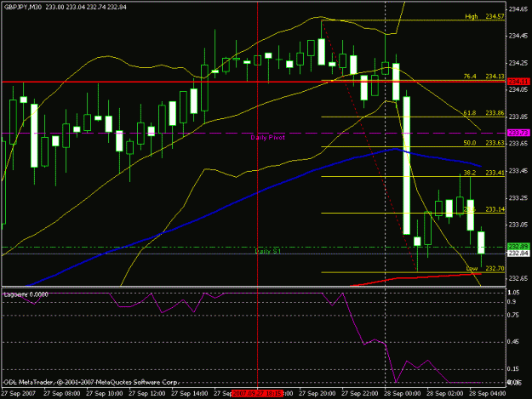Click the 233.25 price scale value
The image size is (532, 399).
[518, 197]
